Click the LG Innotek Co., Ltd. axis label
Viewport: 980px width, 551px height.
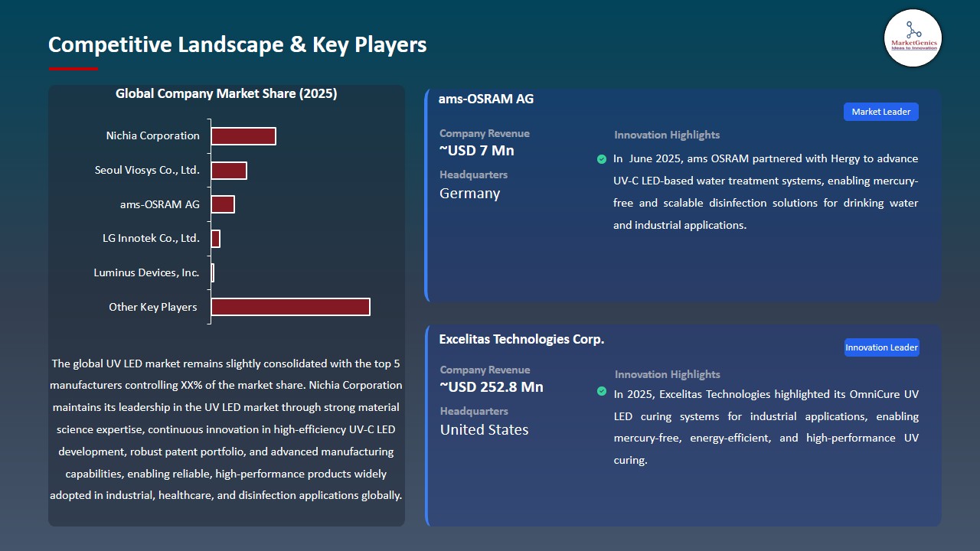pyautogui.click(x=152, y=238)
